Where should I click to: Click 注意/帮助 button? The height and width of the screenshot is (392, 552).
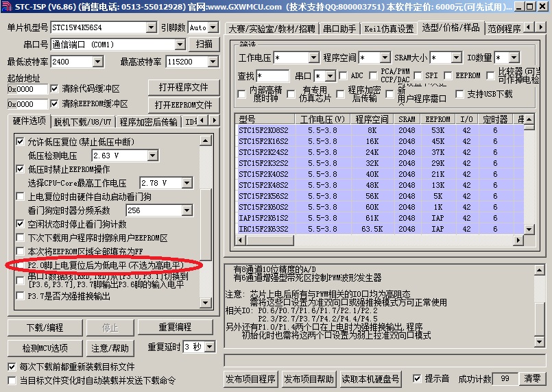[110, 348]
